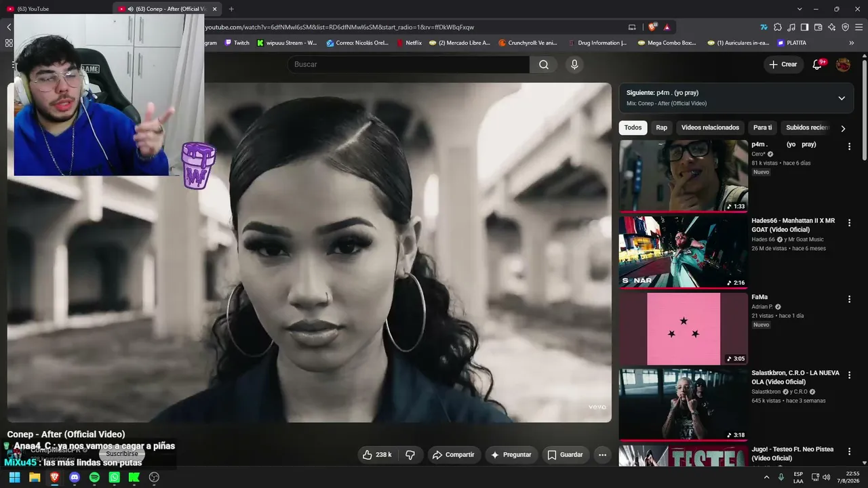The width and height of the screenshot is (868, 488).
Task: Open the media control music-note icon
Action: [791, 27]
